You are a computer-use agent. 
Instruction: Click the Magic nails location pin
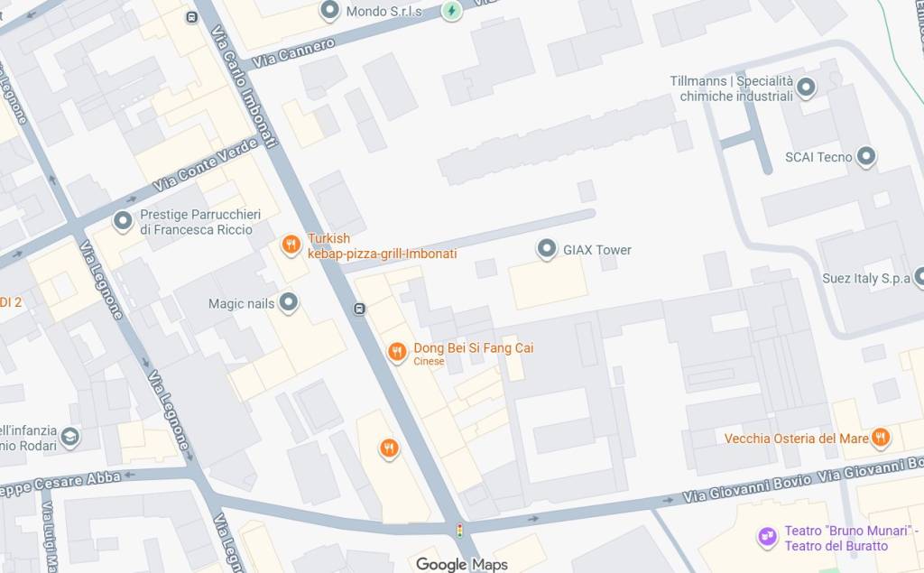[x=288, y=303]
